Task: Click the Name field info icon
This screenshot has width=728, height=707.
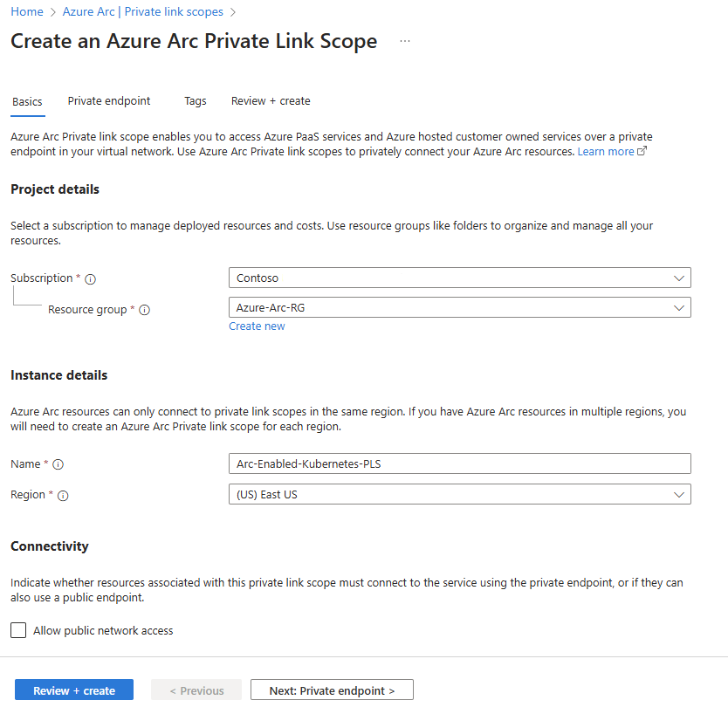Action: click(x=58, y=465)
